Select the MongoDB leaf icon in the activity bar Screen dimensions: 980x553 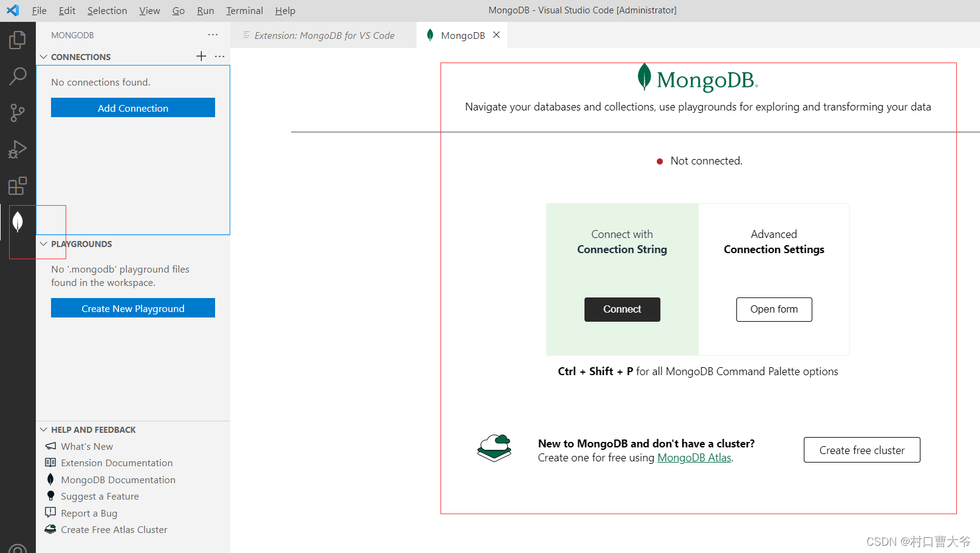18,222
